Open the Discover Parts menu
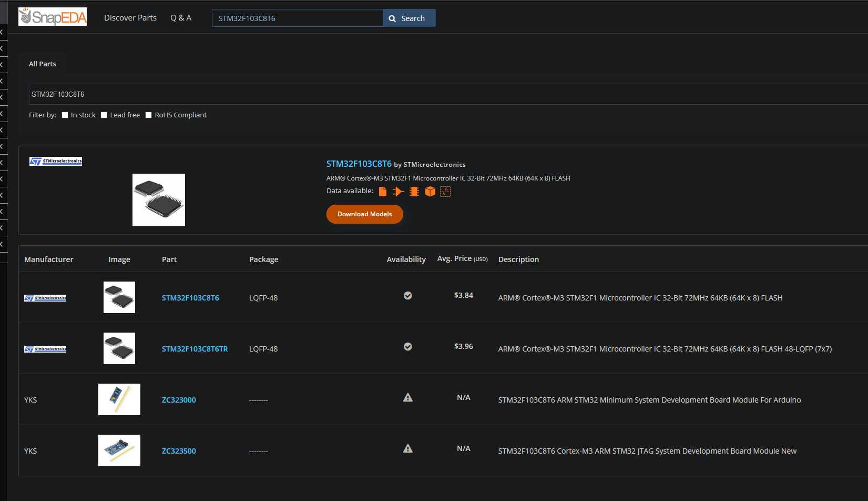This screenshot has width=868, height=501. 130,18
